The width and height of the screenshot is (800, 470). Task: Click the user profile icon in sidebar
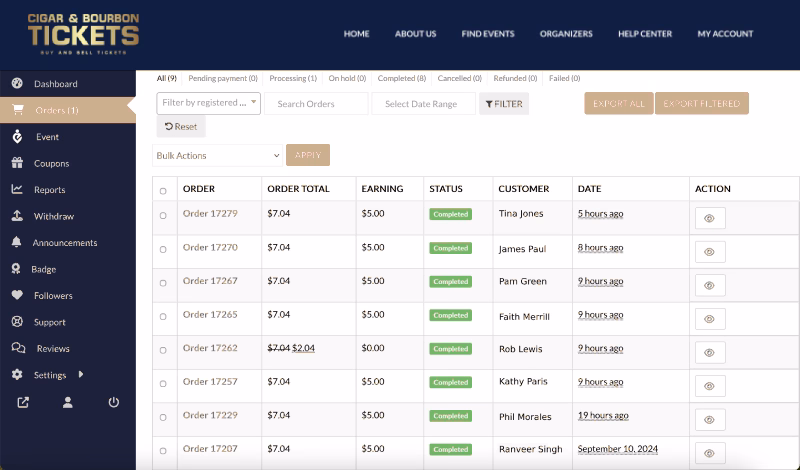(68, 402)
